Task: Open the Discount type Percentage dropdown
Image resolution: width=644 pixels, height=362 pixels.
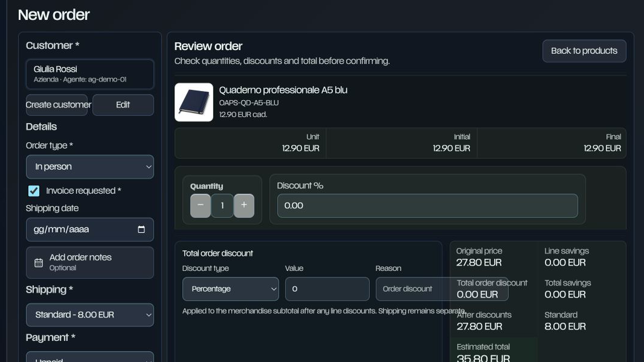Action: [231, 289]
